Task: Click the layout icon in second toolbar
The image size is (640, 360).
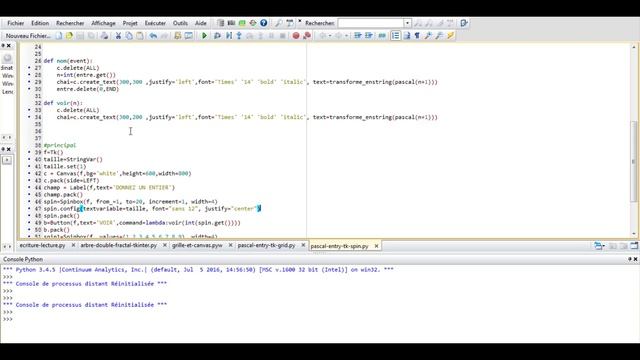Action: point(189,36)
